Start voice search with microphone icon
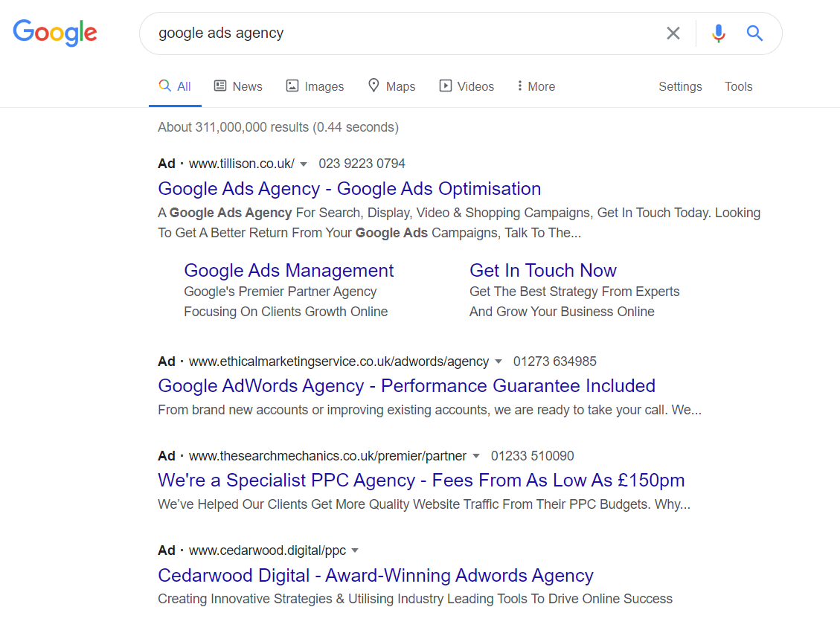840x636 pixels. pyautogui.click(x=719, y=33)
